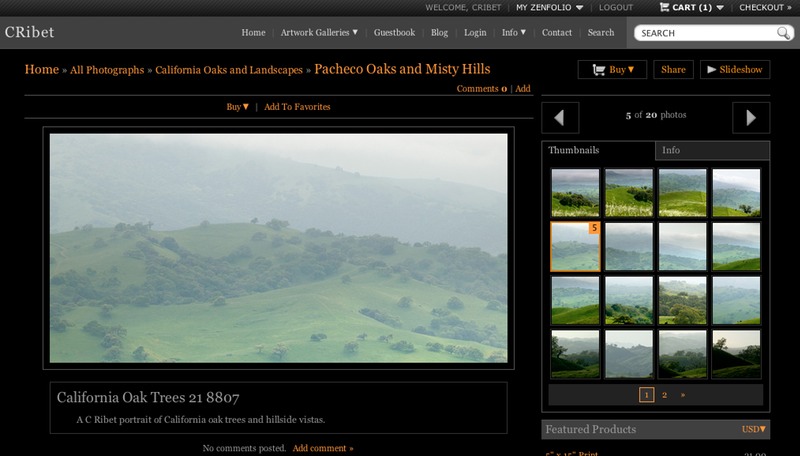Click the Add link next to Comments
This screenshot has width=800, height=456.
522,88
